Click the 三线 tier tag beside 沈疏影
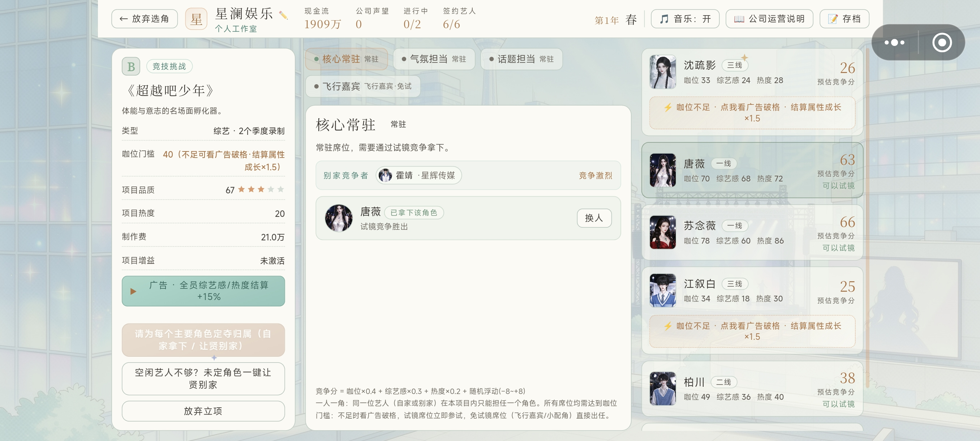The image size is (980, 441). [x=735, y=65]
